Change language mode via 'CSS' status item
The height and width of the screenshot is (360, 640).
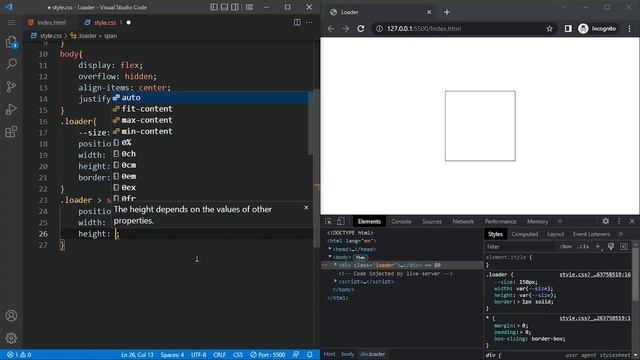(238, 355)
